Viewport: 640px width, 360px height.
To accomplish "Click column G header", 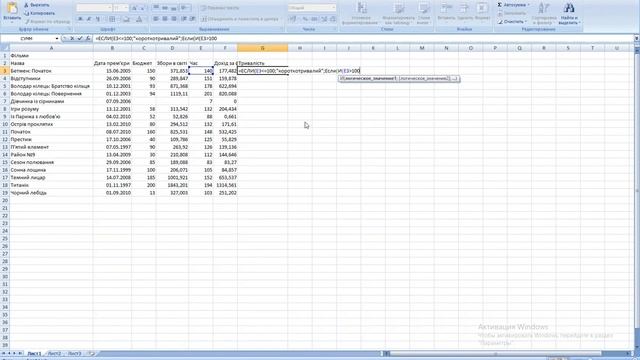I will click(x=262, y=48).
